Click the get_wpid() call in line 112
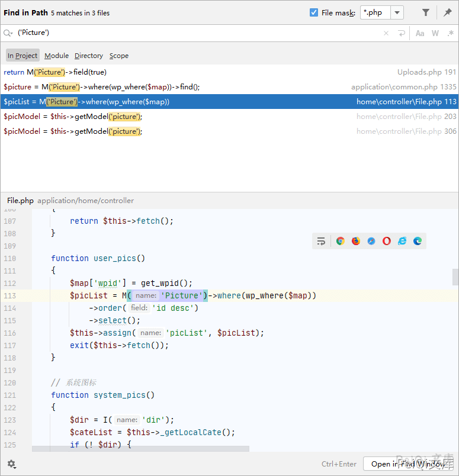459x476 pixels. coord(164,283)
